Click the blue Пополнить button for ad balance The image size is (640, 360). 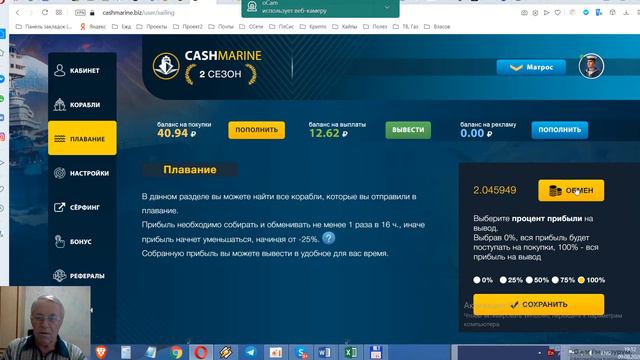point(560,130)
